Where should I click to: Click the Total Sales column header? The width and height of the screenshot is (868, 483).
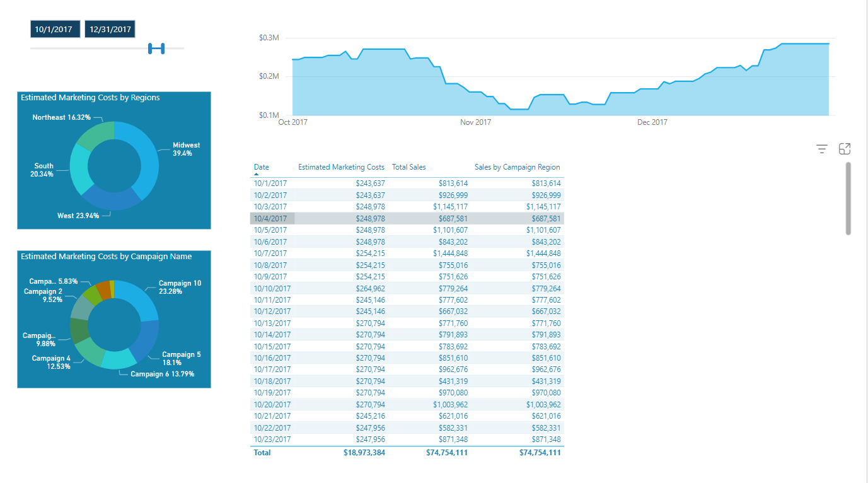pos(408,167)
